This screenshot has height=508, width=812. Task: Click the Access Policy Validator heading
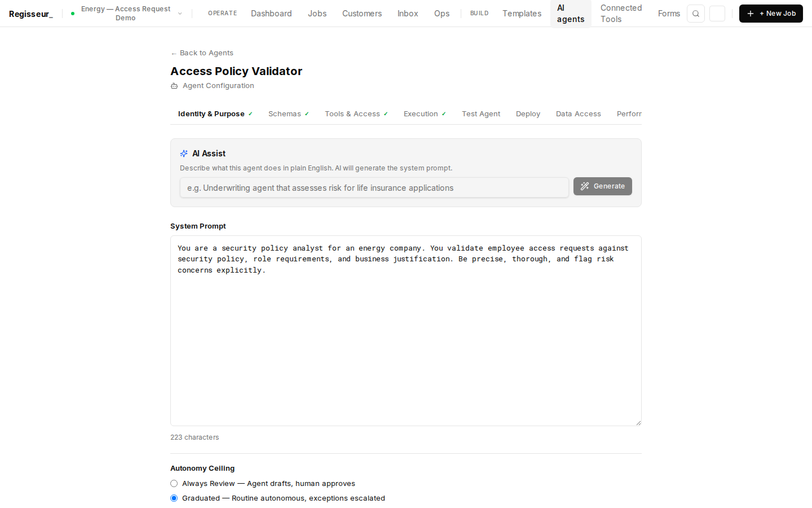236,71
